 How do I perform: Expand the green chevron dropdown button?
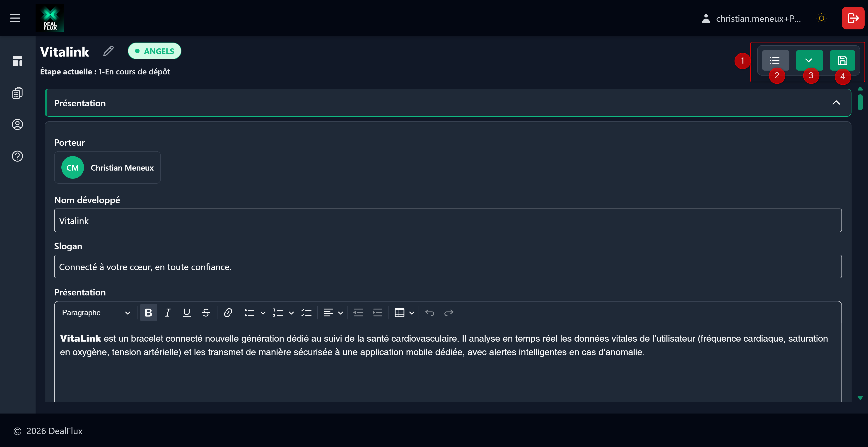pos(809,60)
